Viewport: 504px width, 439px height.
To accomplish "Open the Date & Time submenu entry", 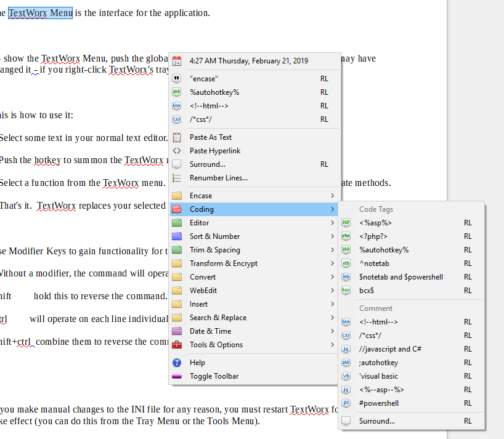I will coord(255,331).
